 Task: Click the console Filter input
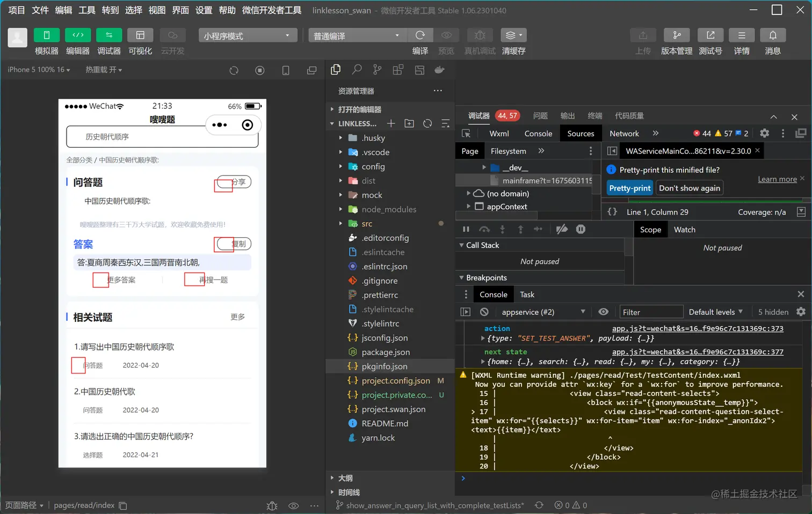point(651,312)
